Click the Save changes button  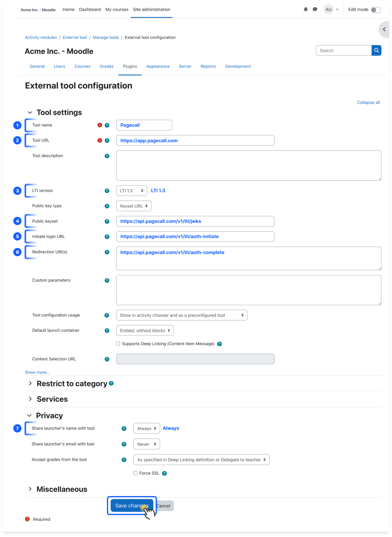point(132,506)
